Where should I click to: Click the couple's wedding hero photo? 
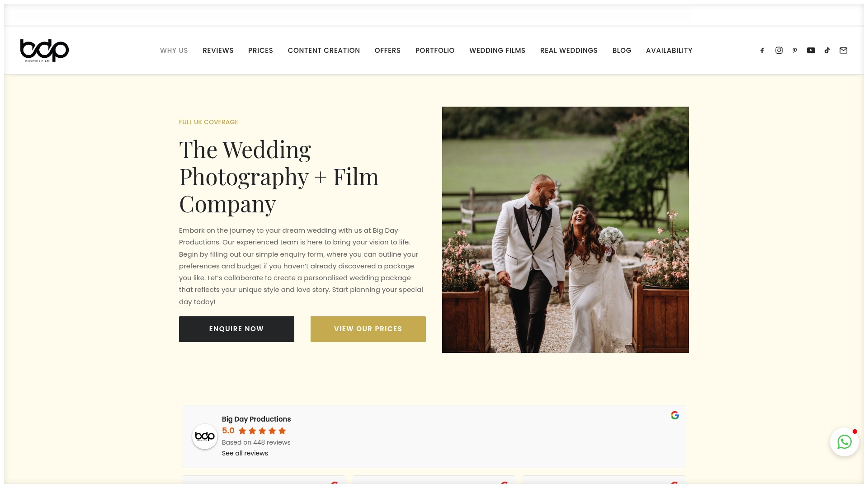(x=565, y=229)
